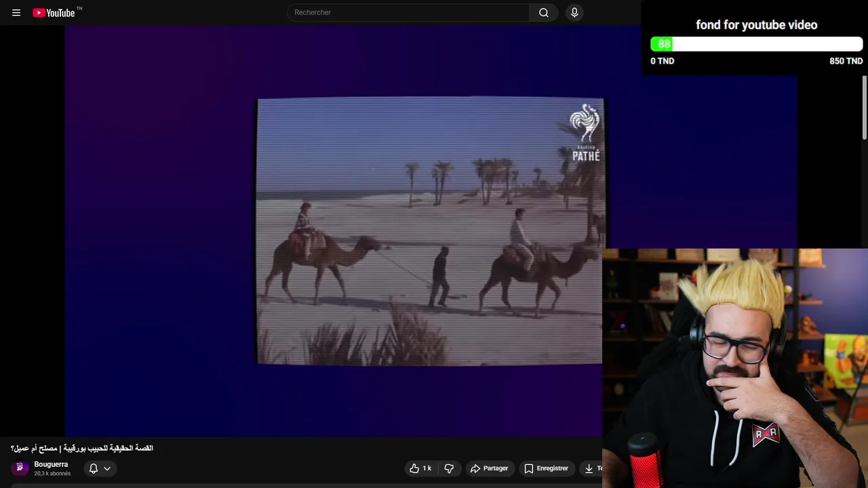The width and height of the screenshot is (868, 488).
Task: Dislike the video with thumbs down
Action: 449,468
